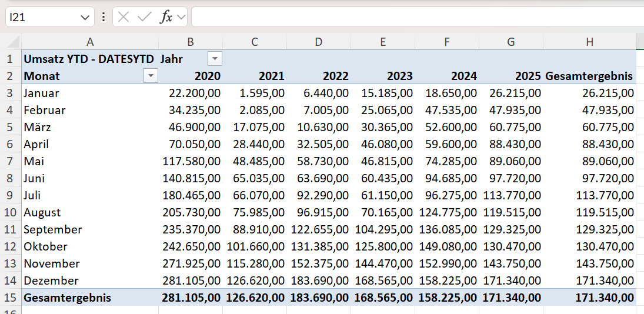Click inside the Name Box showing I21
The image size is (644, 314).
[41, 17]
